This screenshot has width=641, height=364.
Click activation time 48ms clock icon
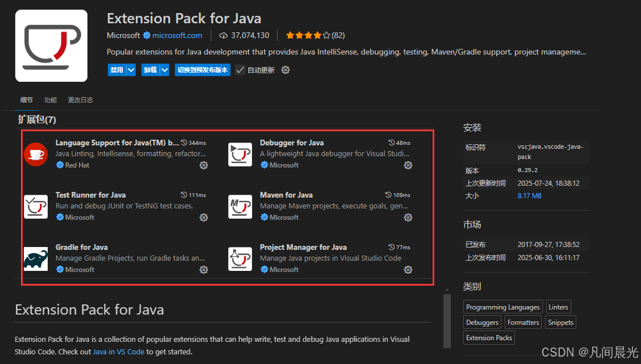coord(391,143)
